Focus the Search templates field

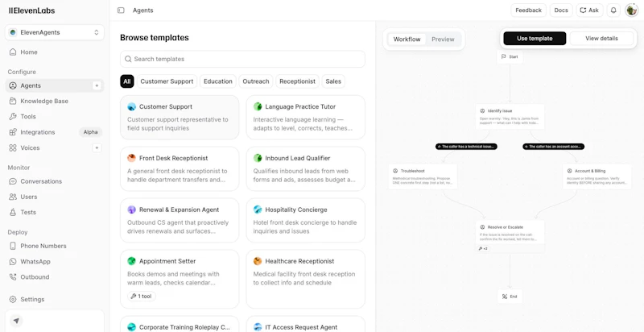click(242, 59)
